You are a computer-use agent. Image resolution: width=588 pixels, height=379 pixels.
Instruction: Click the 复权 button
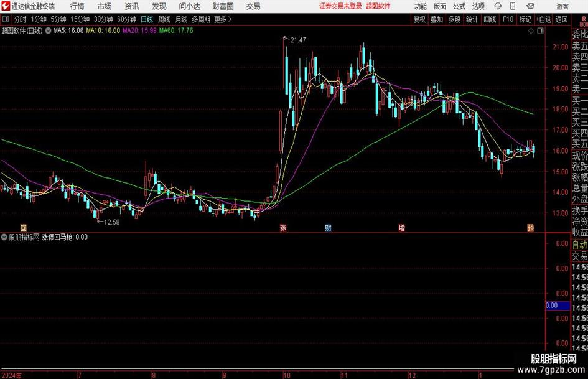point(419,19)
